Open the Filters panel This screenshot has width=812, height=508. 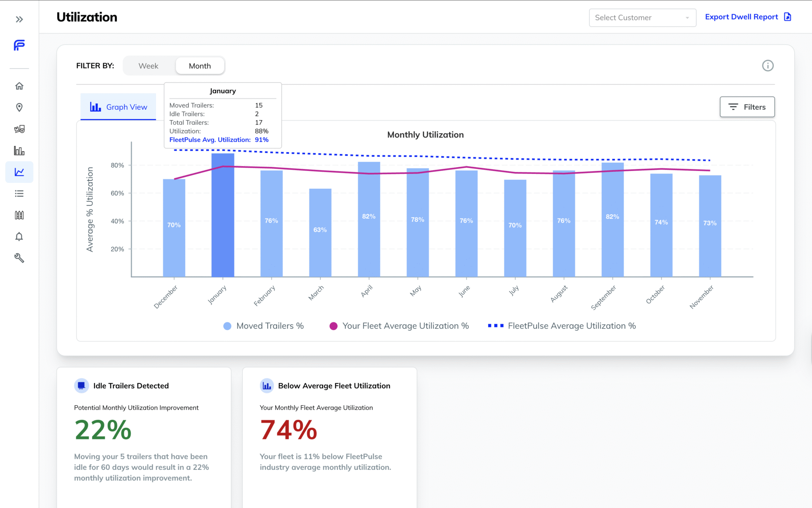(747, 107)
